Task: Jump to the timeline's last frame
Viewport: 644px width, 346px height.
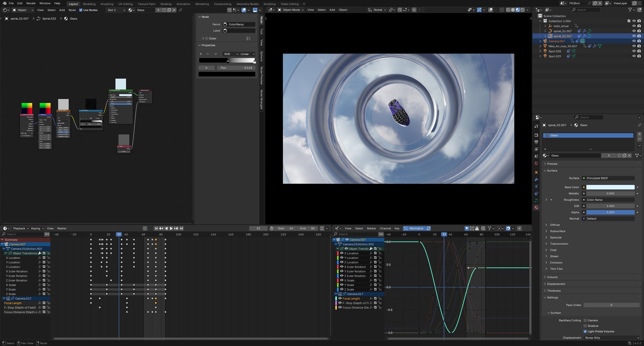Action: (181, 228)
